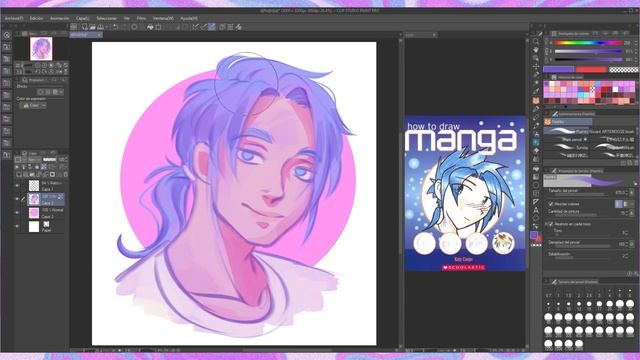This screenshot has width=640, height=360.
Task: Toggle the per-stroke checkbox below Cantidad de pintura
Action: pyautogui.click(x=551, y=224)
